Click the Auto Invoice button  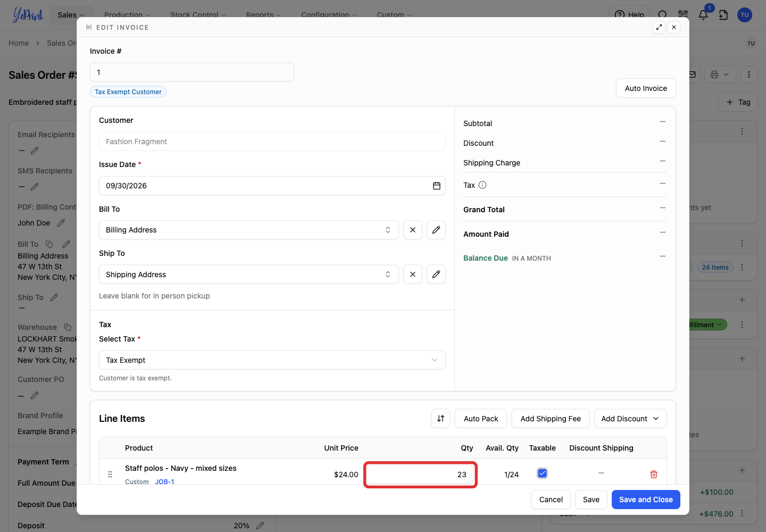pyautogui.click(x=646, y=88)
